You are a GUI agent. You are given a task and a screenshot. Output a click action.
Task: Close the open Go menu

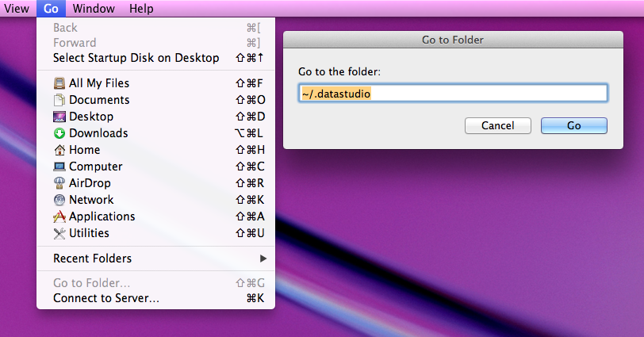click(x=51, y=8)
